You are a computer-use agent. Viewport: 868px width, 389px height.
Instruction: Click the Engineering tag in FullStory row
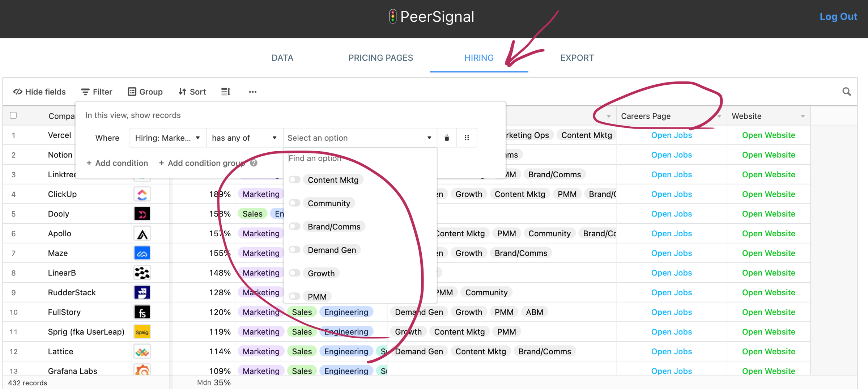pos(346,312)
